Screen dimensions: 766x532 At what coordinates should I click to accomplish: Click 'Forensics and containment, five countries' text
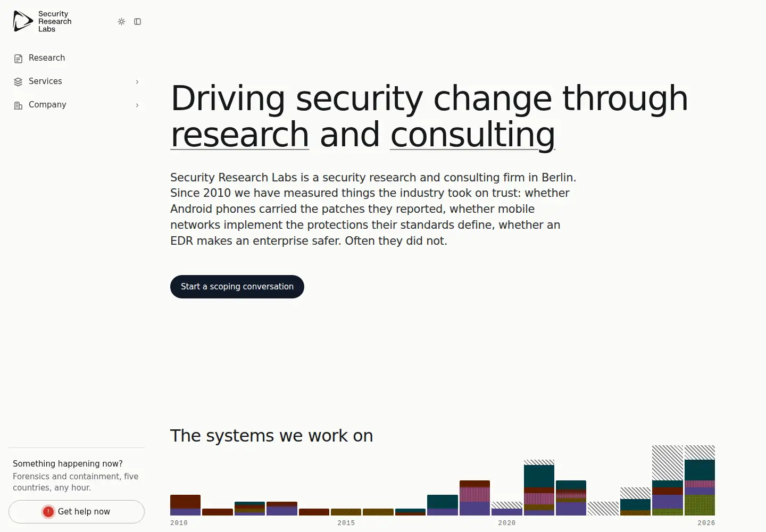point(76,482)
